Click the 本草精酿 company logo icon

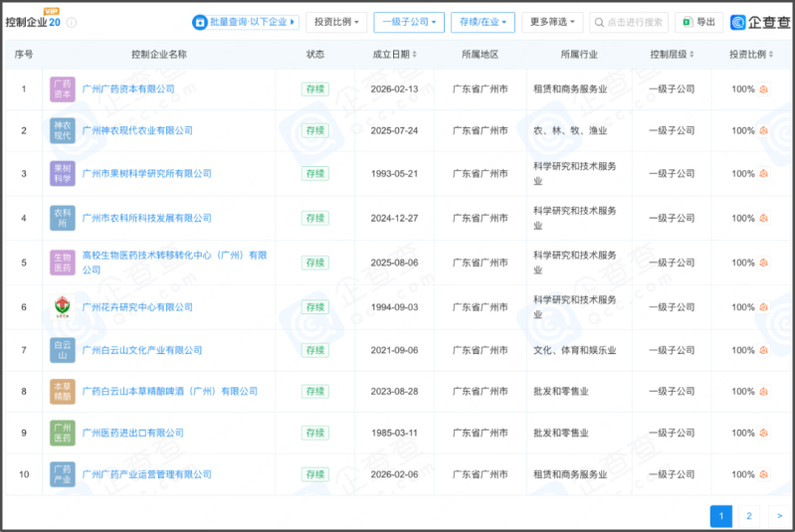pos(63,392)
